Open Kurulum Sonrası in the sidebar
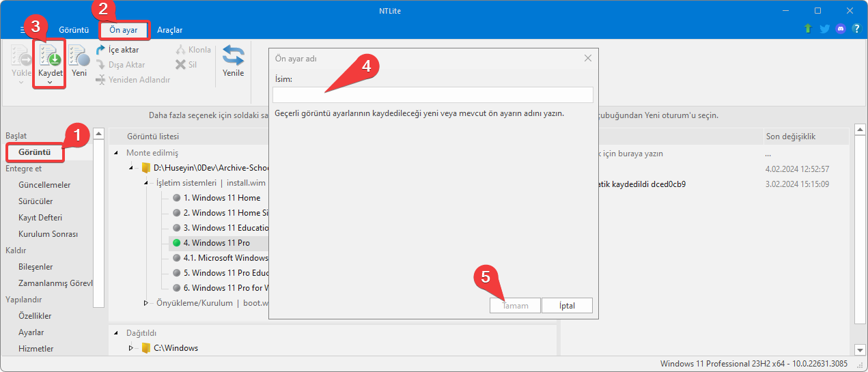 48,234
